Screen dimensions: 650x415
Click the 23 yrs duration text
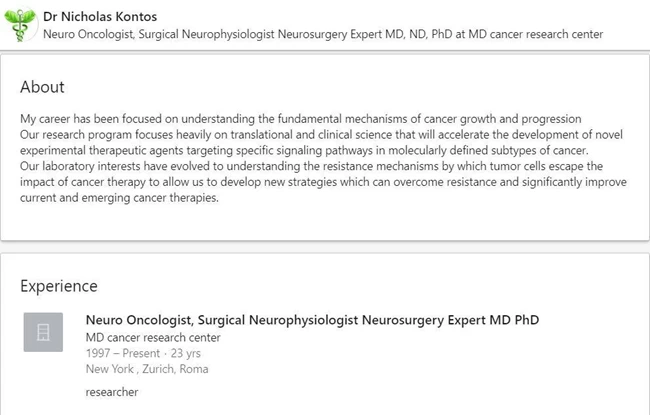click(x=185, y=353)
